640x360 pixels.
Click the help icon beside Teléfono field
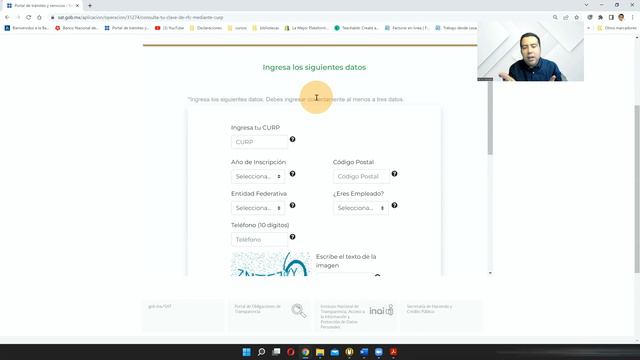click(292, 237)
